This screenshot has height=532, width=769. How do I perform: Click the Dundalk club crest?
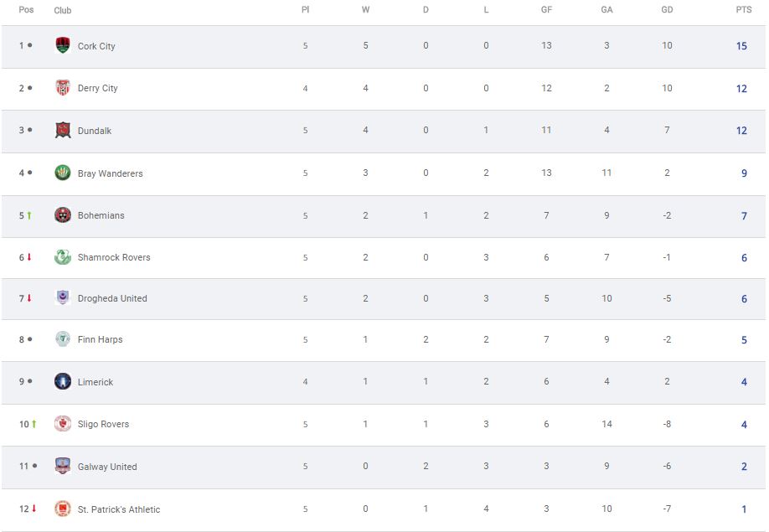coord(63,130)
